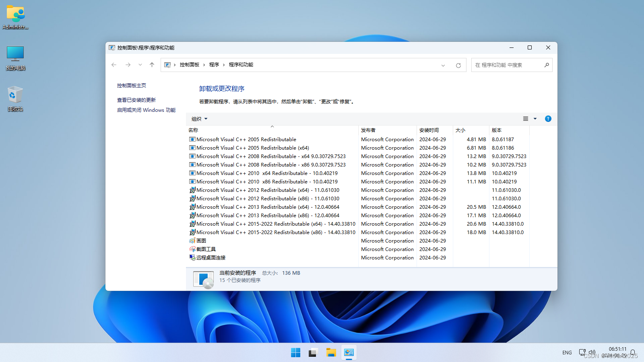The width and height of the screenshot is (644, 362).
Task: Select Visual C++ 2013 (x64) installer icon
Action: [x=192, y=207]
